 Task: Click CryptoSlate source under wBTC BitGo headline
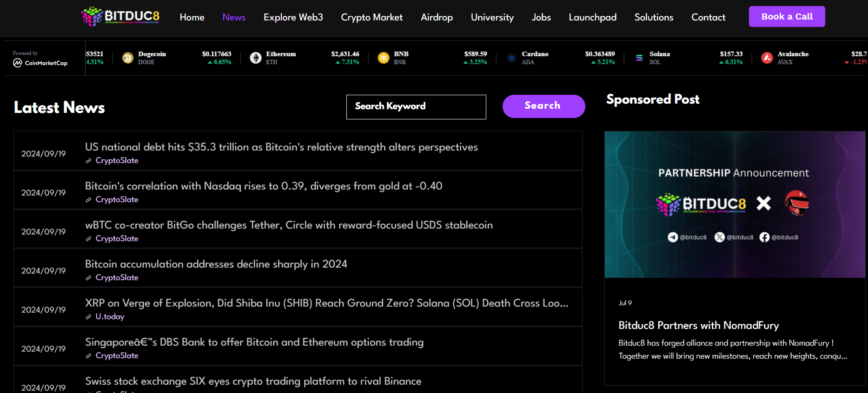[117, 239]
